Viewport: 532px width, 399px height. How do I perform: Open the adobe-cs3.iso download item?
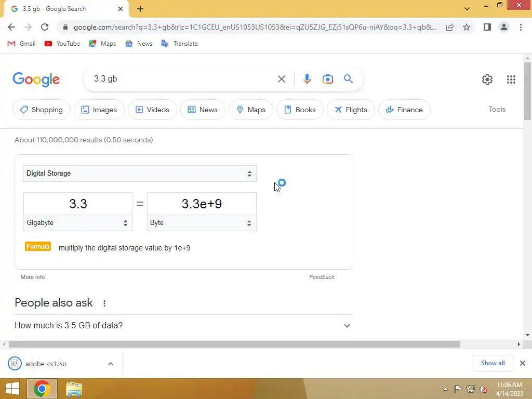(46, 364)
